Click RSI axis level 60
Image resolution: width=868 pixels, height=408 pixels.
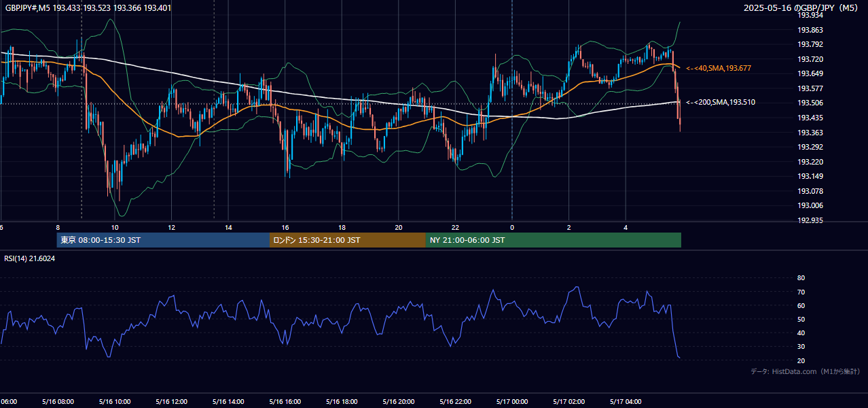click(x=801, y=305)
